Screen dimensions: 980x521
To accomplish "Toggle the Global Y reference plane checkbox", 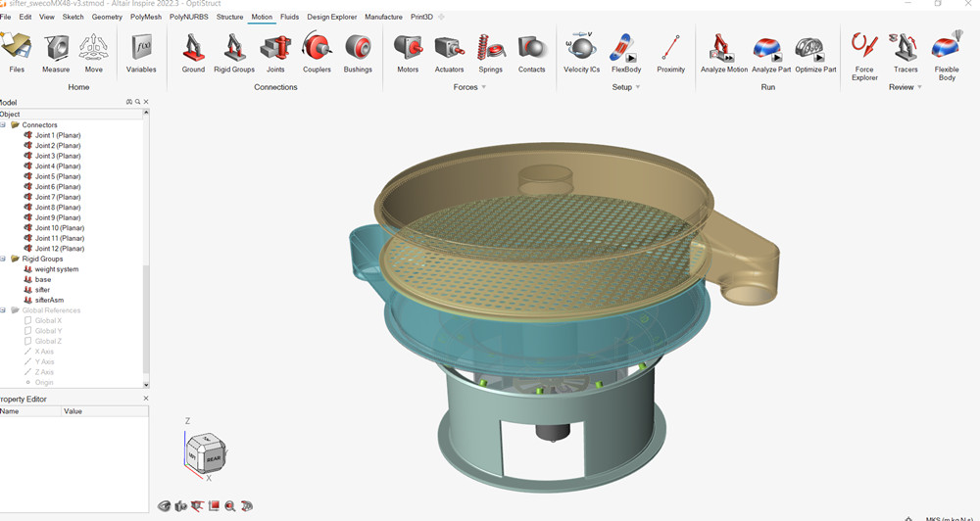I will tap(27, 331).
